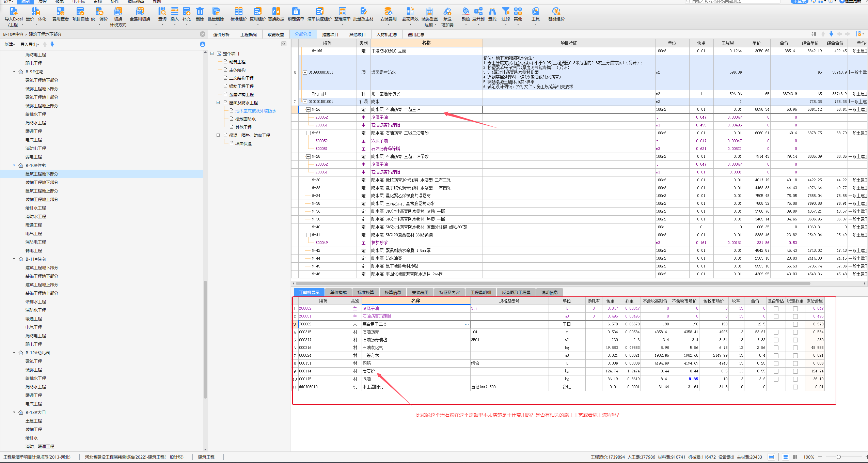Open the 单价构成 bottom tab
Image resolution: width=868 pixels, height=463 pixels.
(x=338, y=292)
